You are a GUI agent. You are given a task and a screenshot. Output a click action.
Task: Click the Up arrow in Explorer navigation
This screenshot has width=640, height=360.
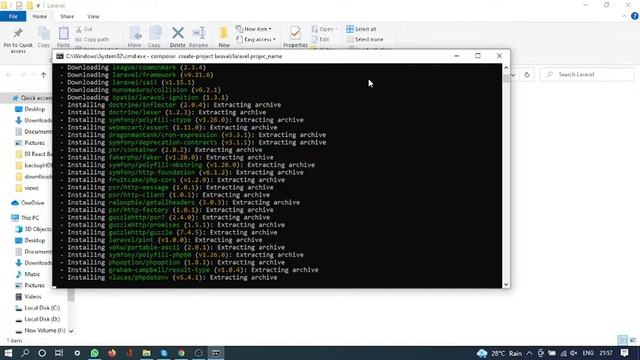44,75
